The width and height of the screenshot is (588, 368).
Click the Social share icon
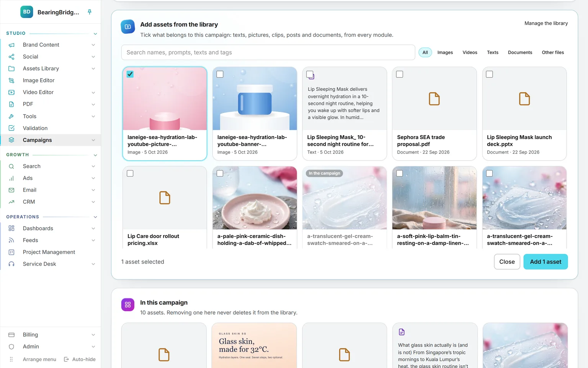pyautogui.click(x=11, y=57)
